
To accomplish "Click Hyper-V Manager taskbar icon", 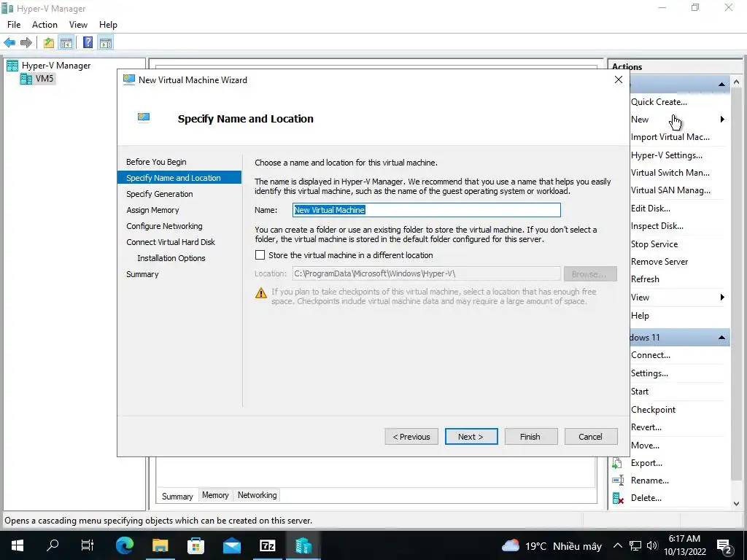I will [303, 545].
